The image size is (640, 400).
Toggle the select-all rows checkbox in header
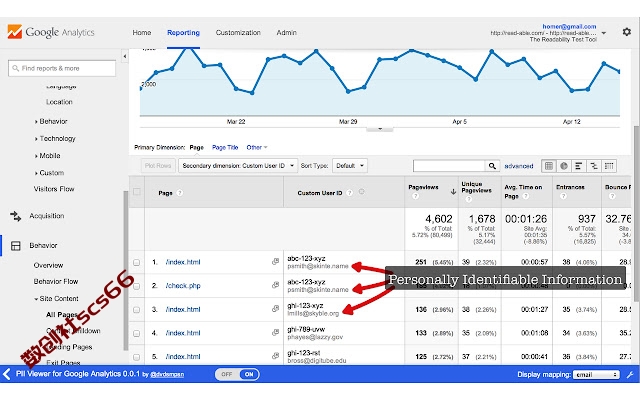[137, 191]
